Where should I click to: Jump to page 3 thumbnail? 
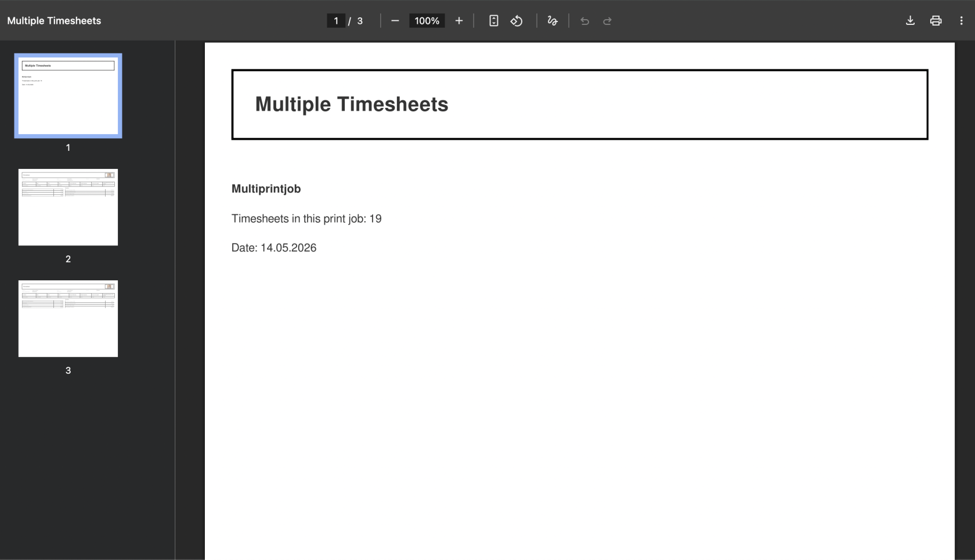(68, 319)
